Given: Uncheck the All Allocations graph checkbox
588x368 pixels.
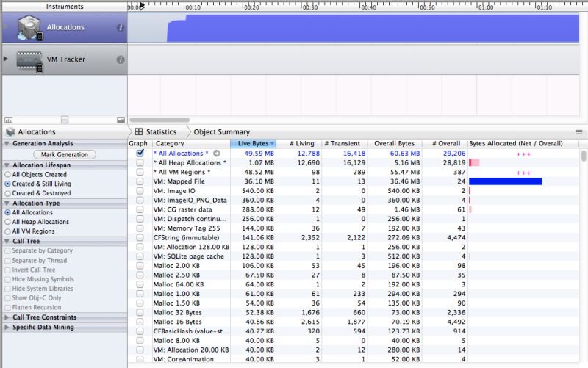Looking at the screenshot, I should (140, 153).
